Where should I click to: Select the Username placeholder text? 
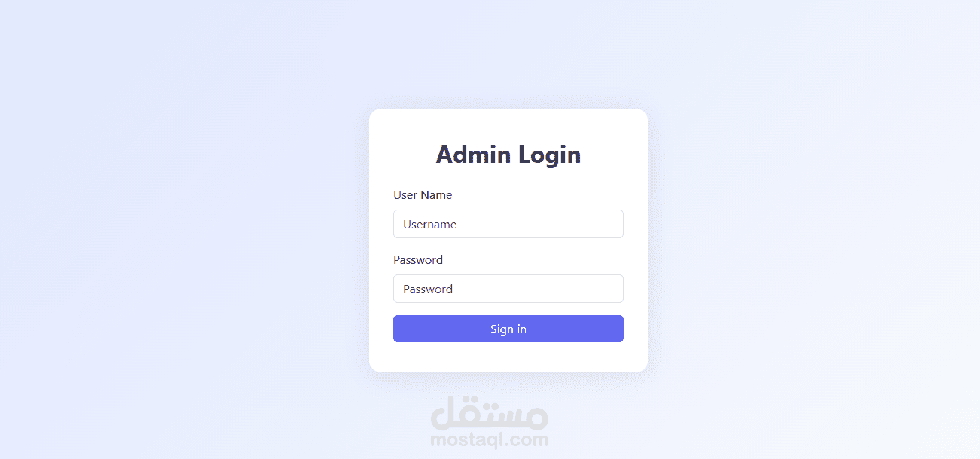click(429, 224)
